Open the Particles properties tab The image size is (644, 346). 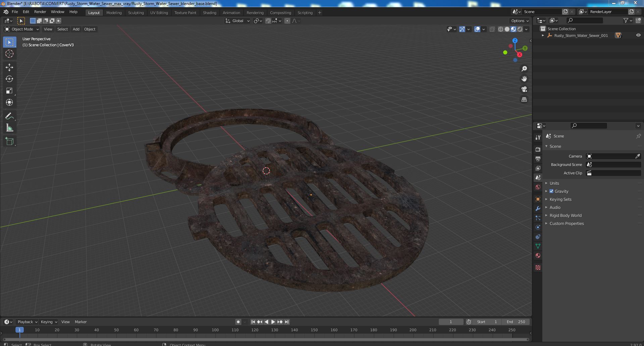[538, 218]
